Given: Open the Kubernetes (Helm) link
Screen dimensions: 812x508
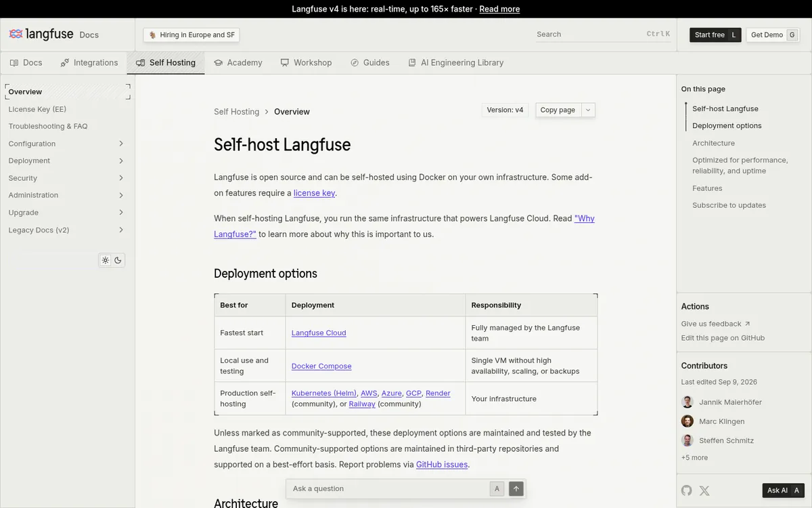Looking at the screenshot, I should click(324, 393).
